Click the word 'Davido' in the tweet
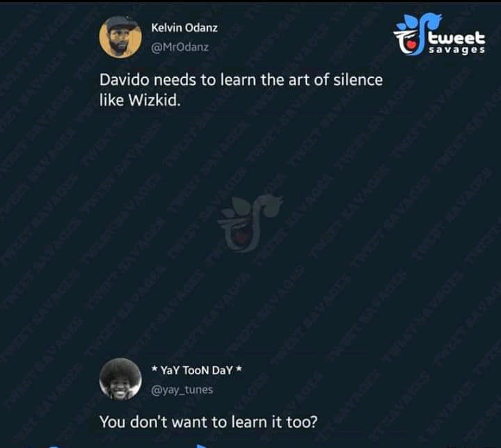501x448 pixels. coord(125,80)
